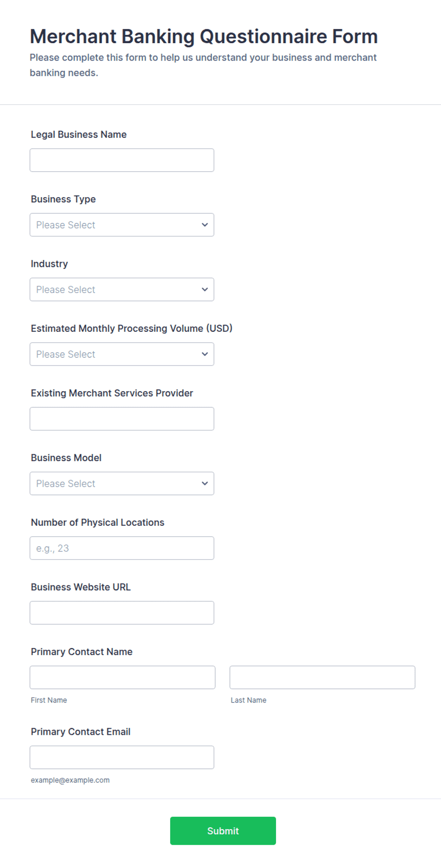Focus the Existing Merchant Services Provider field

tap(122, 419)
